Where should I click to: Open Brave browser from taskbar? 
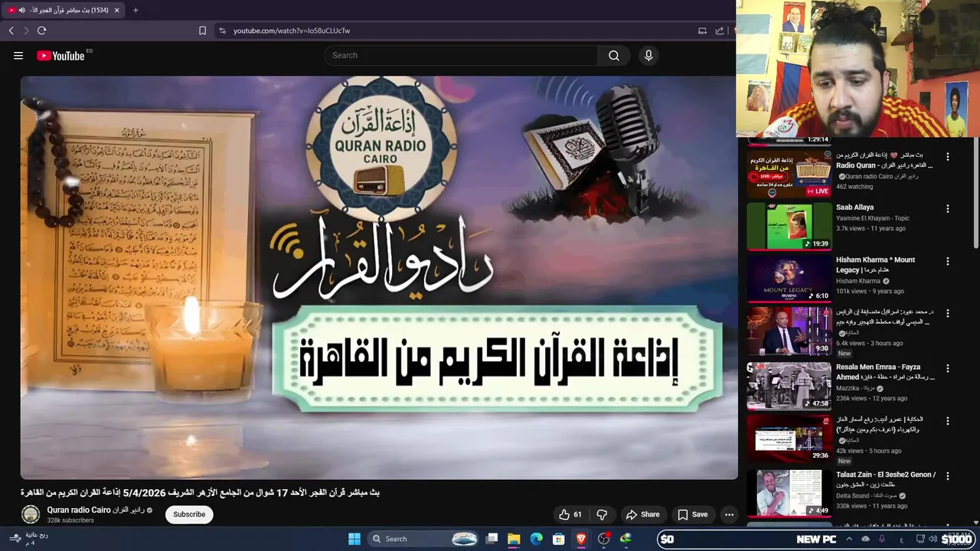coord(581,539)
